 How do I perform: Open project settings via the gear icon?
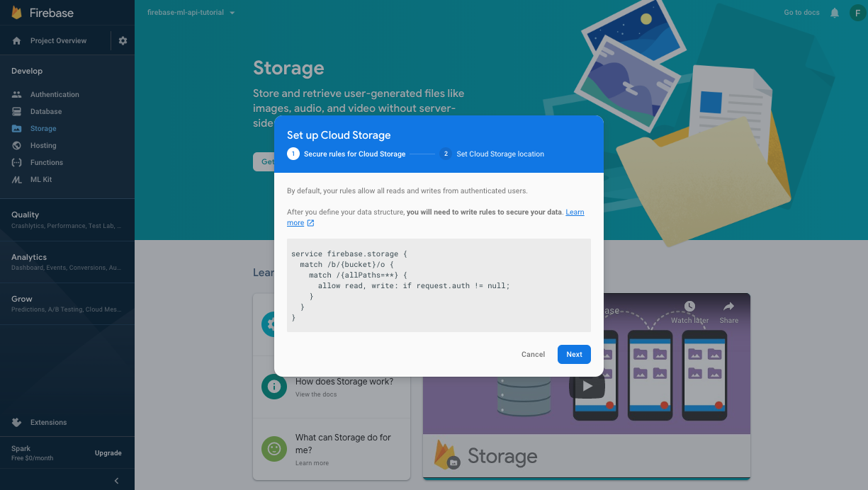122,40
